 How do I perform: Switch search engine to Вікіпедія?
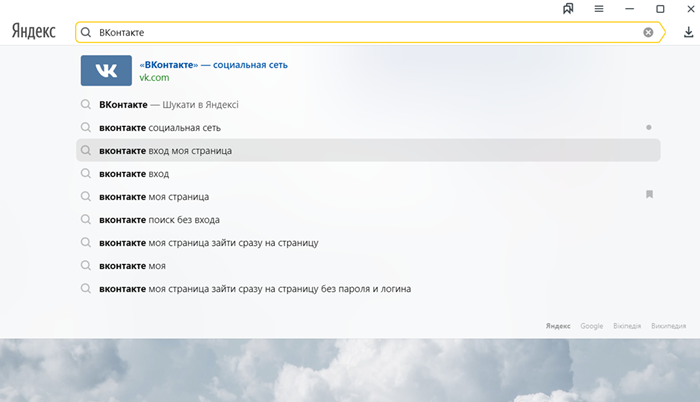click(x=627, y=326)
